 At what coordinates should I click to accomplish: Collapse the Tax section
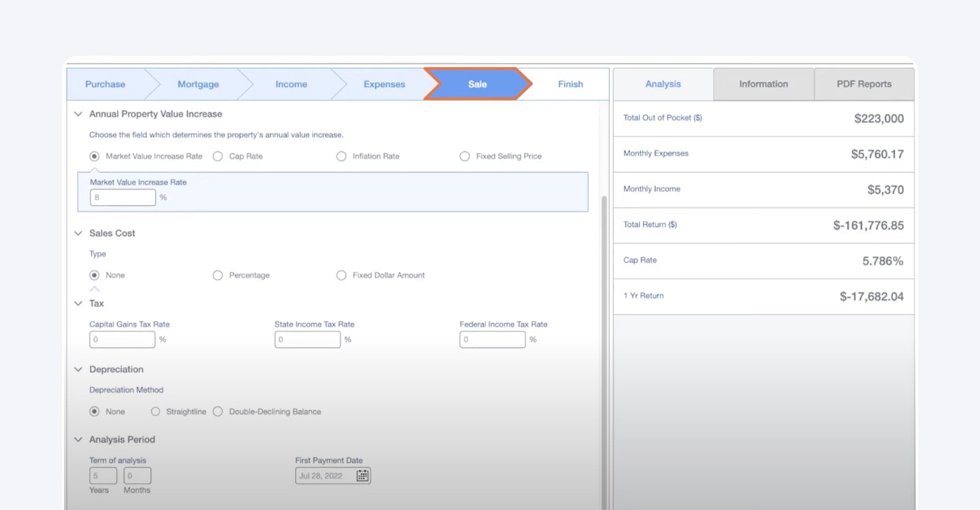[x=78, y=303]
